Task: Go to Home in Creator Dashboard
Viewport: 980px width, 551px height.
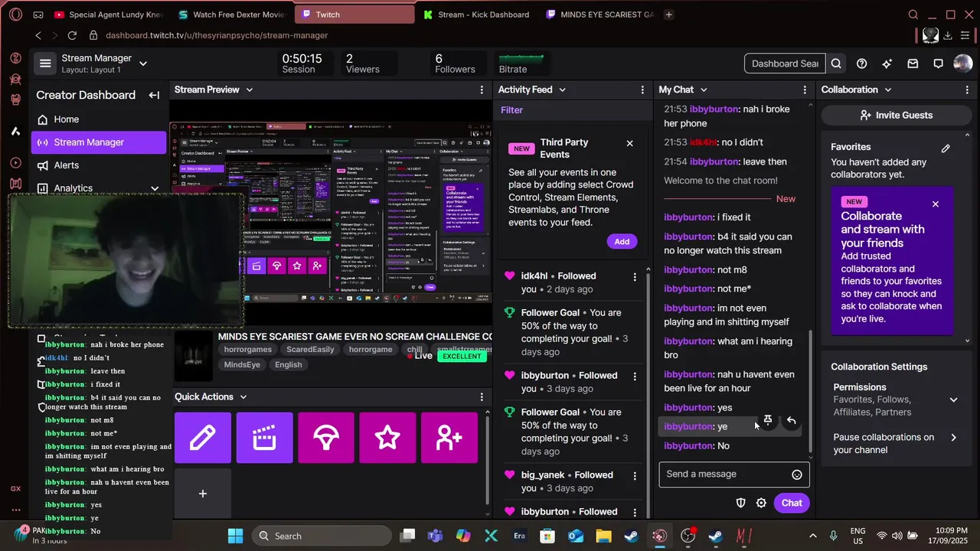Action: [x=99, y=119]
